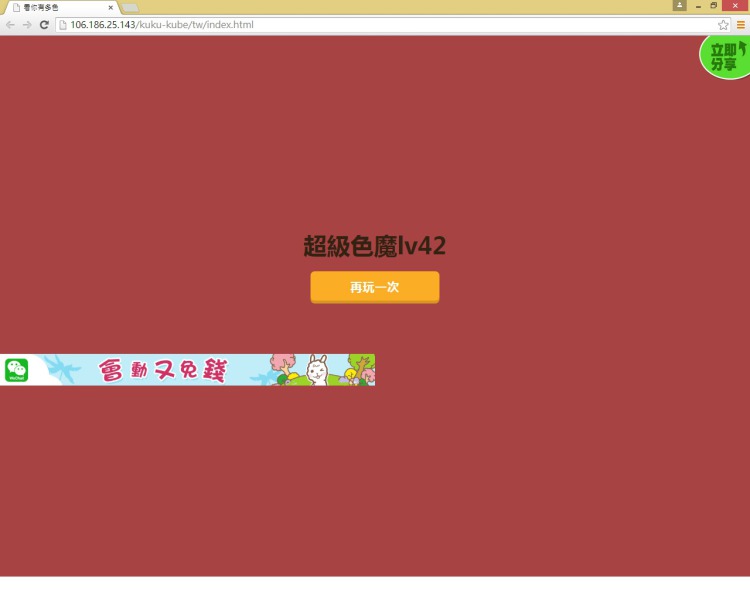Restore the browser window size

click(x=713, y=6)
